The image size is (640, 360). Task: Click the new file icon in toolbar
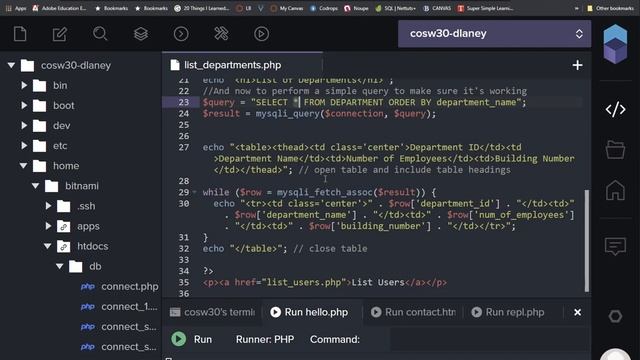[x=20, y=34]
